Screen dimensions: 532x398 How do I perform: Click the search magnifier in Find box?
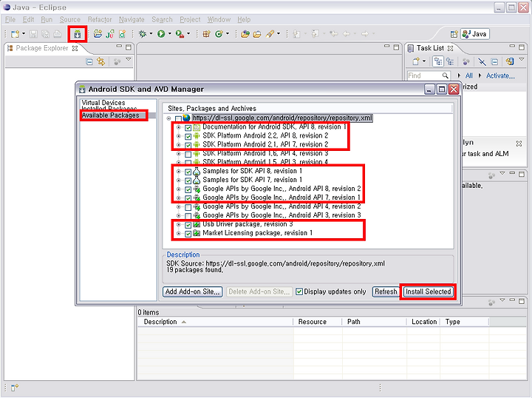pos(446,75)
